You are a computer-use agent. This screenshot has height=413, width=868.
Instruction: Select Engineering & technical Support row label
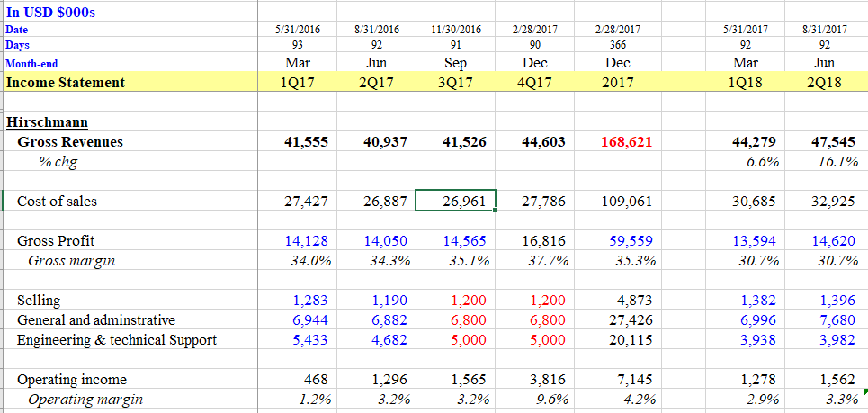point(117,339)
